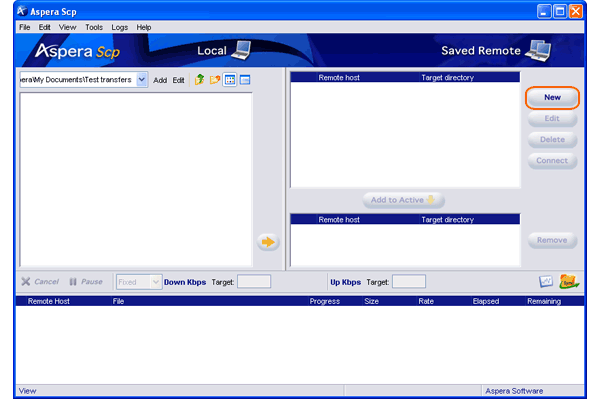Click Saved Remote's Remote host header
The height and width of the screenshot is (399, 600).
point(339,78)
